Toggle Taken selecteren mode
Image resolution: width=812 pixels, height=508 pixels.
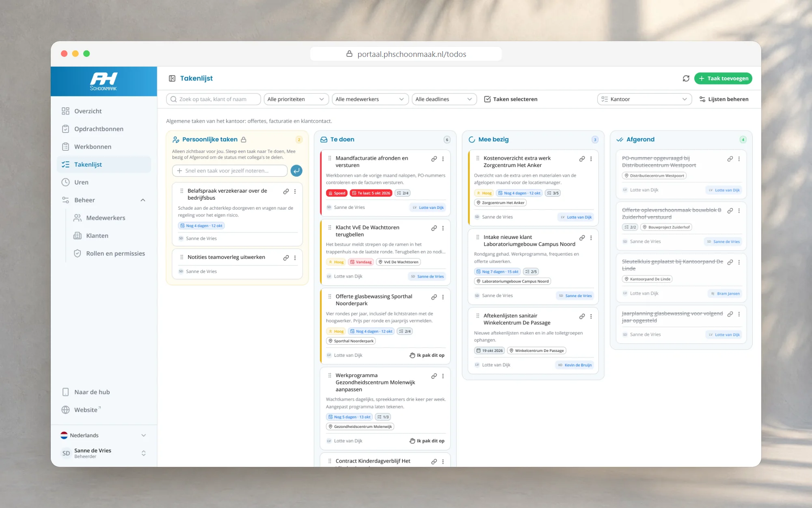click(511, 99)
